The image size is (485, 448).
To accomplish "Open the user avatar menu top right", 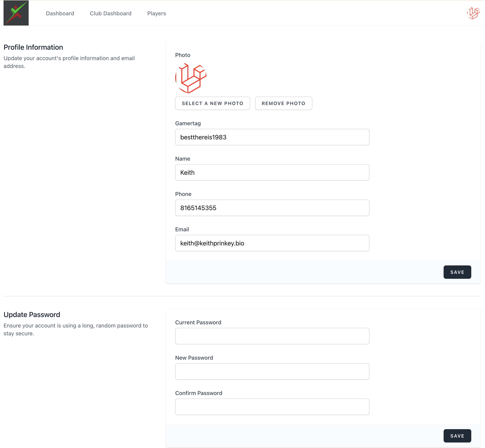I will coord(473,13).
